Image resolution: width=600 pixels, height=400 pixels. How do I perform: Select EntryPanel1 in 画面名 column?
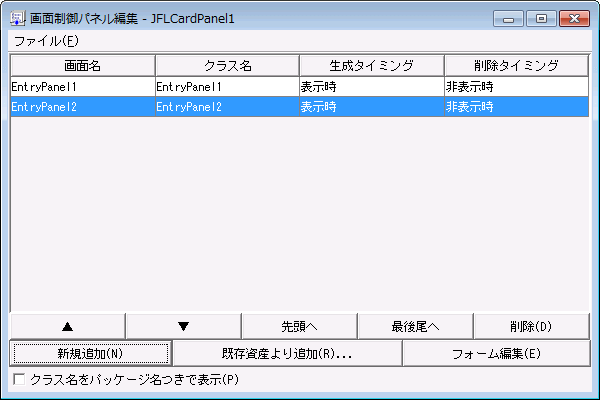pyautogui.click(x=83, y=87)
